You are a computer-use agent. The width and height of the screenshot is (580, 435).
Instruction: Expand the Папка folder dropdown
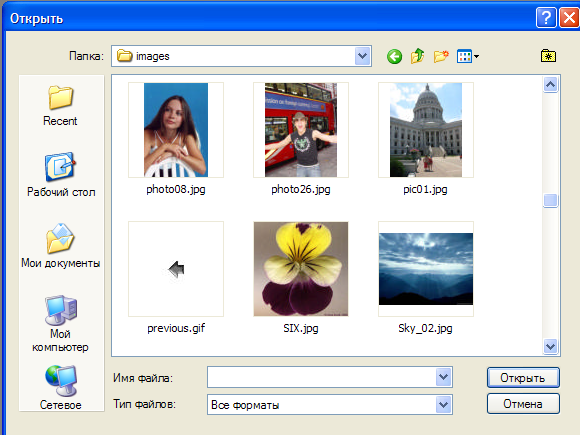(x=362, y=56)
